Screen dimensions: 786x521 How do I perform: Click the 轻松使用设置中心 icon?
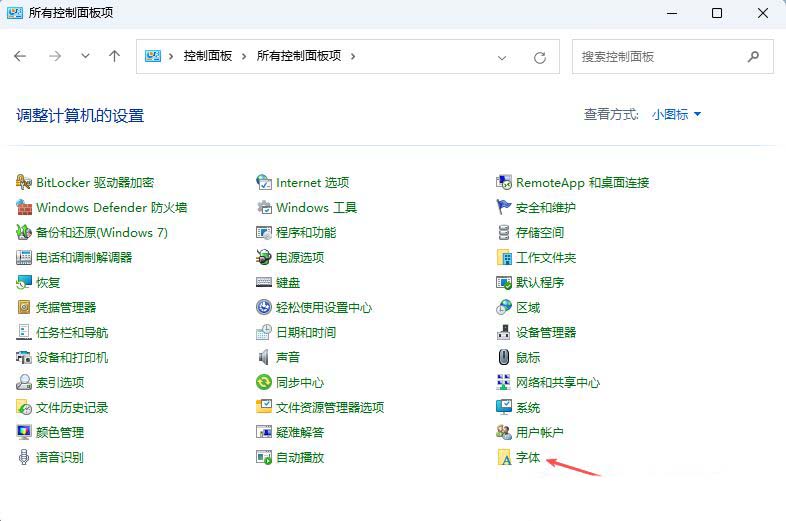coord(264,307)
